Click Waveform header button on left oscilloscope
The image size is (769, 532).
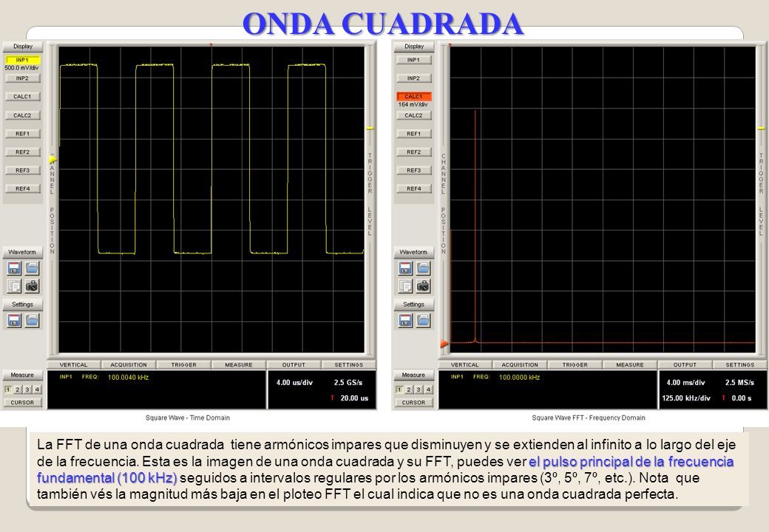click(x=23, y=252)
